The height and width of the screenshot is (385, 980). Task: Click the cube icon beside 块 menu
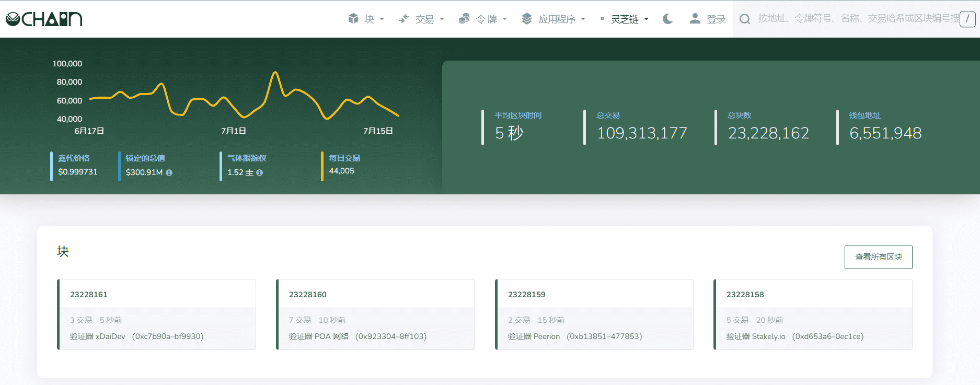pos(353,19)
